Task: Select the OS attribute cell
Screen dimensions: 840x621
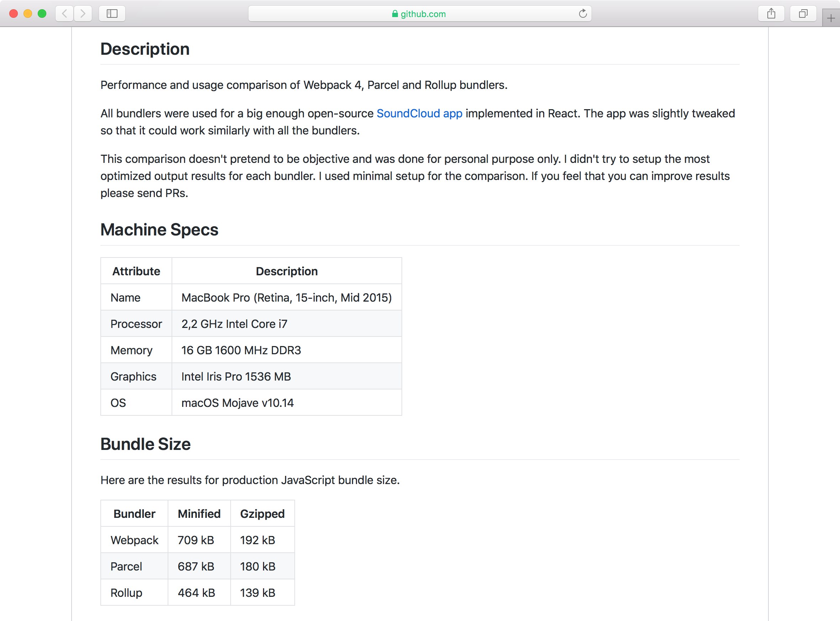Action: point(136,403)
